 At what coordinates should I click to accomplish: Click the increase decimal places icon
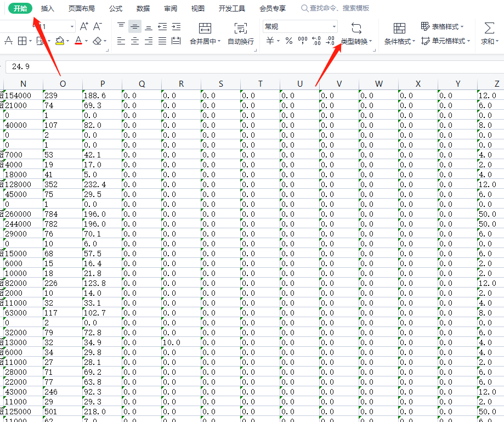pyautogui.click(x=316, y=41)
